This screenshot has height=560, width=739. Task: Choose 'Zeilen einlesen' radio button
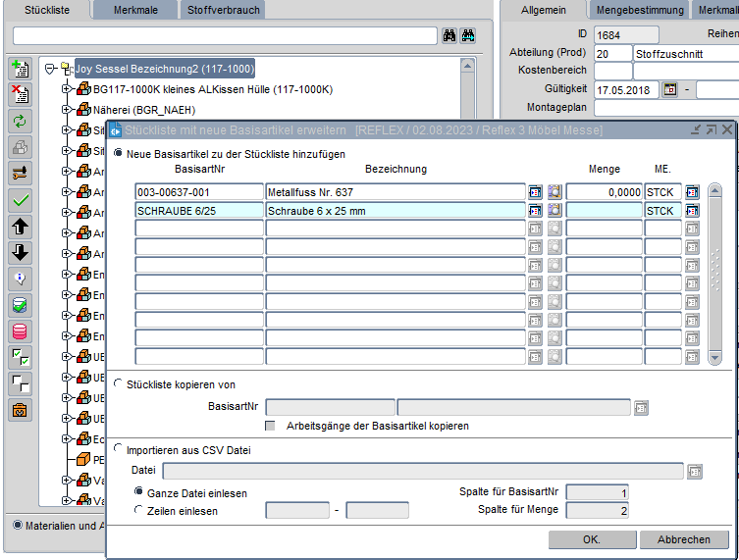[x=138, y=510]
